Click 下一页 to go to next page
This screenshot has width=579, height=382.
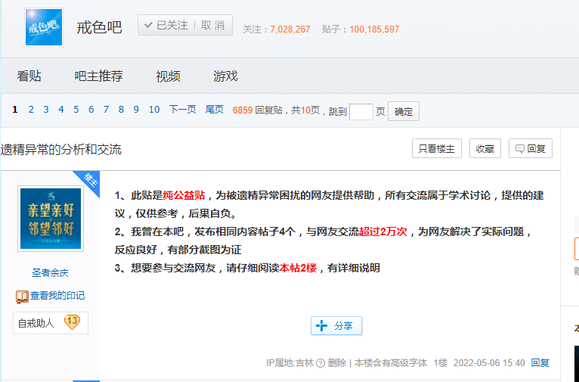tap(182, 110)
